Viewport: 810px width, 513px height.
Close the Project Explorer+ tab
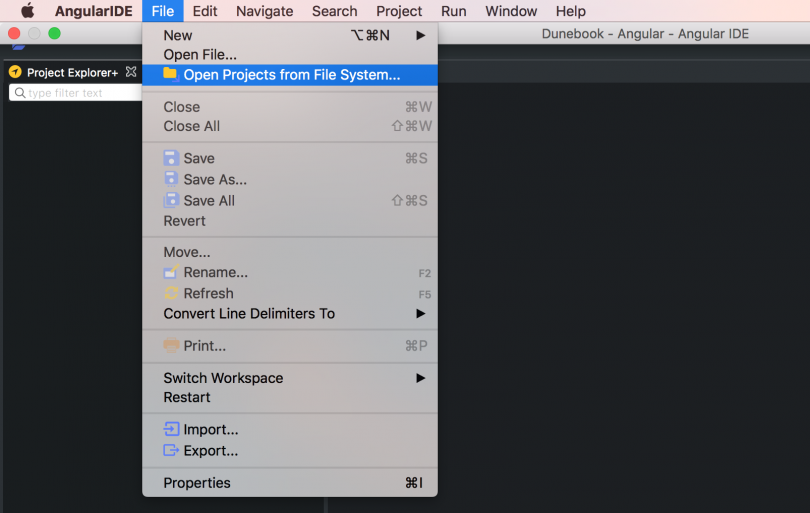point(131,72)
